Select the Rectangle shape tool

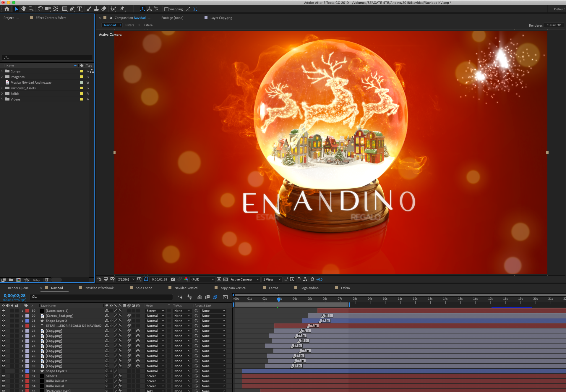point(65,9)
